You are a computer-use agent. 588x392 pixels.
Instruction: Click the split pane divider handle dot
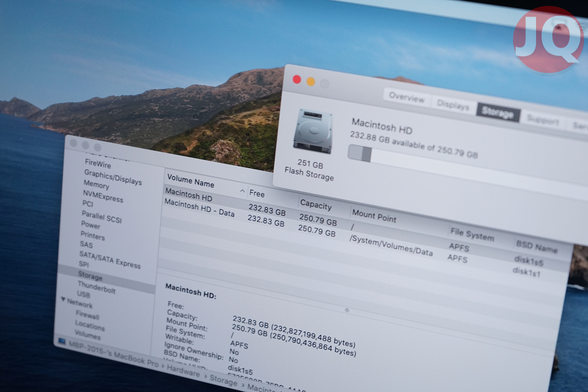347,310
